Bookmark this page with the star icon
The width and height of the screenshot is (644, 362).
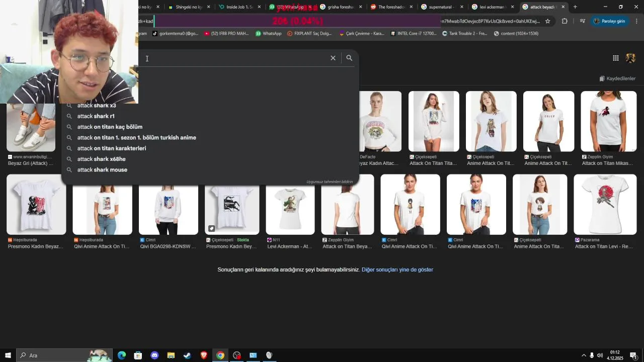point(547,21)
